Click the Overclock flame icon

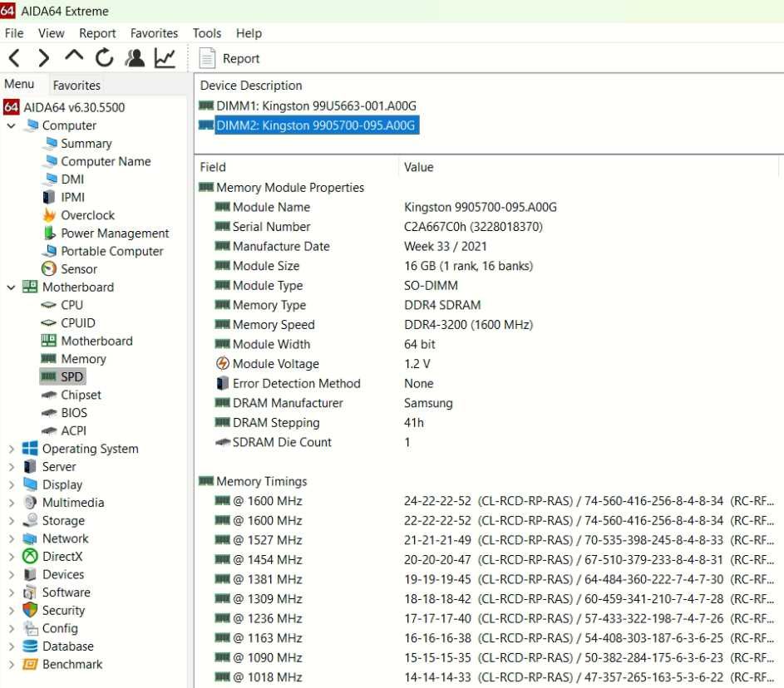(x=48, y=215)
